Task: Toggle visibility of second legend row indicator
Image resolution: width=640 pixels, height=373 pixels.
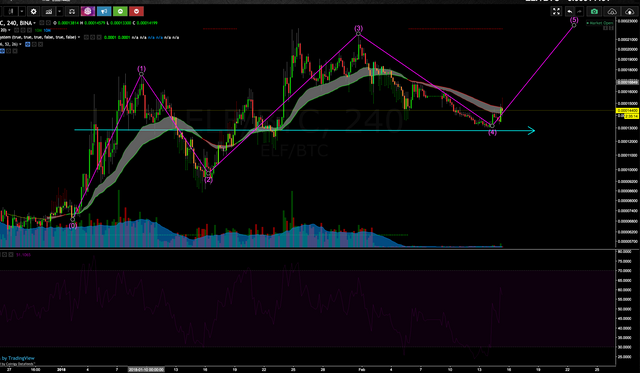Action: click(17, 30)
